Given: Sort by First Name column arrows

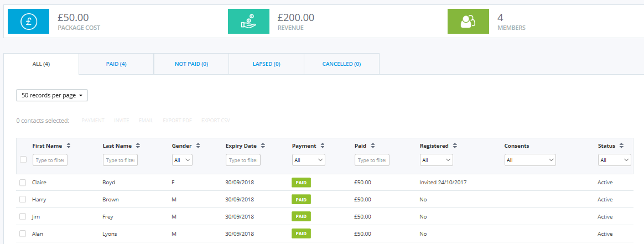Looking at the screenshot, I should pos(69,146).
